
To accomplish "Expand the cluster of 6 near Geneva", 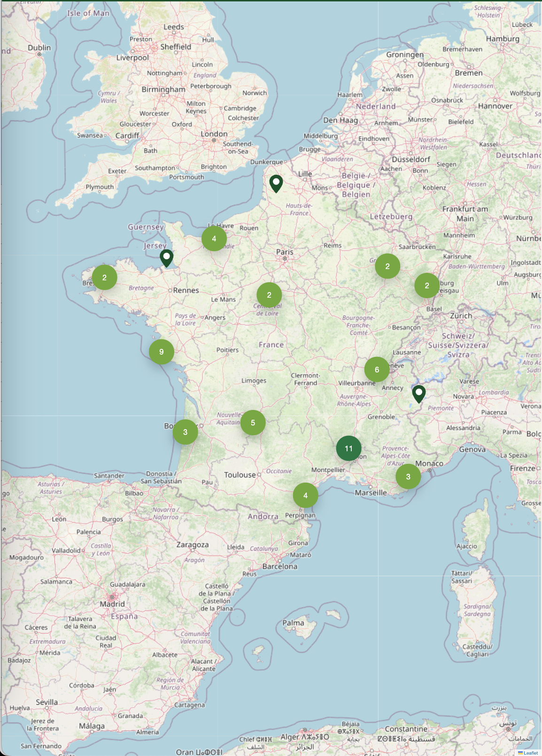I will pos(377,370).
